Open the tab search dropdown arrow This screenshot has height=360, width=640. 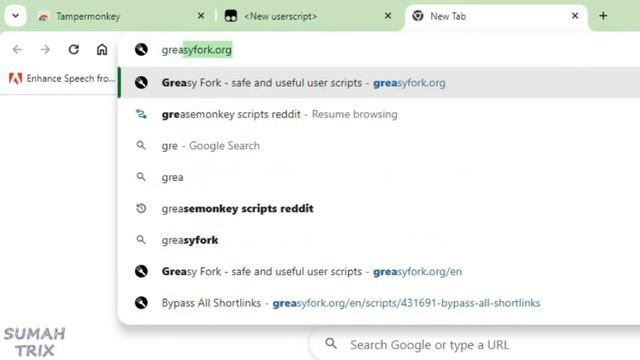click(16, 16)
